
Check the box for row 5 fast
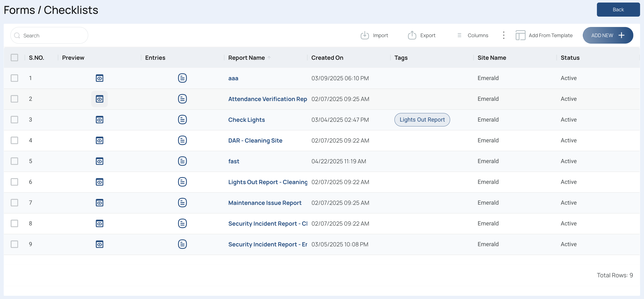pos(15,161)
